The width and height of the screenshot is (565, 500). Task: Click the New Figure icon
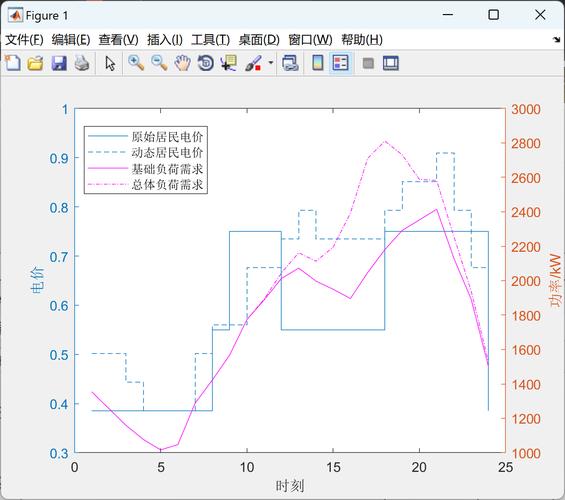(x=13, y=63)
